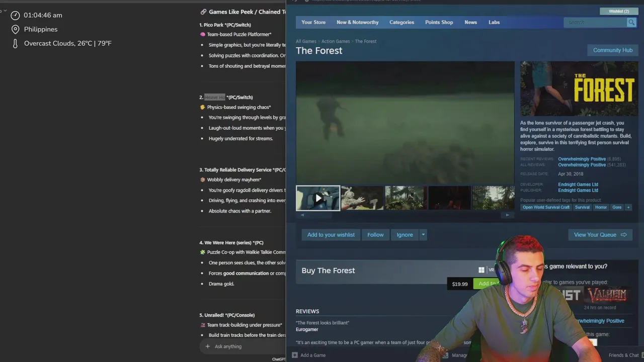Open the News tab in Steam store
Image resolution: width=644 pixels, height=362 pixels.
click(x=470, y=22)
